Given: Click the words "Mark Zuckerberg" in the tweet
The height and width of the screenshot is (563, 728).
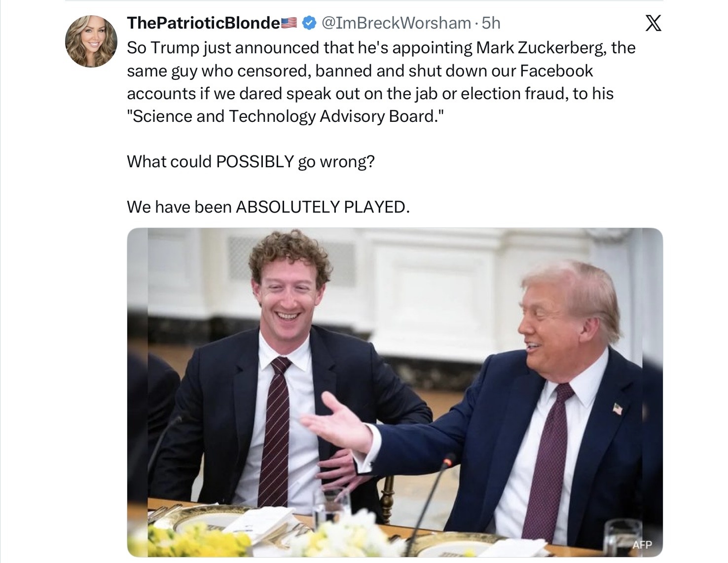Looking at the screenshot, I should click(541, 48).
